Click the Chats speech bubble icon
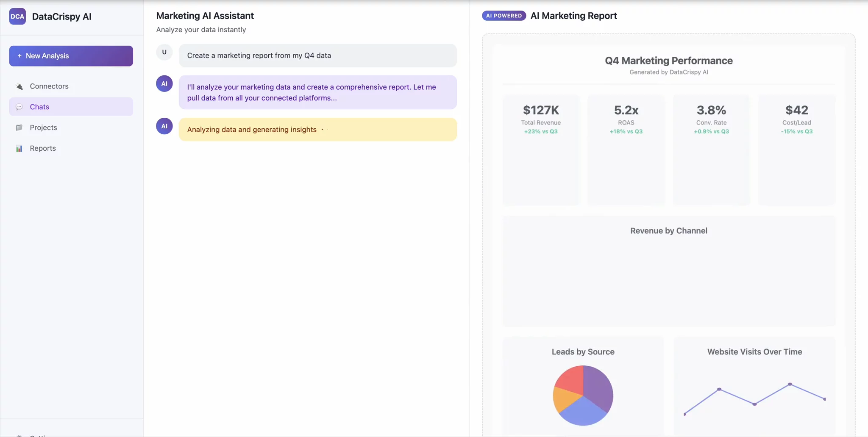The image size is (868, 437). coord(19,107)
